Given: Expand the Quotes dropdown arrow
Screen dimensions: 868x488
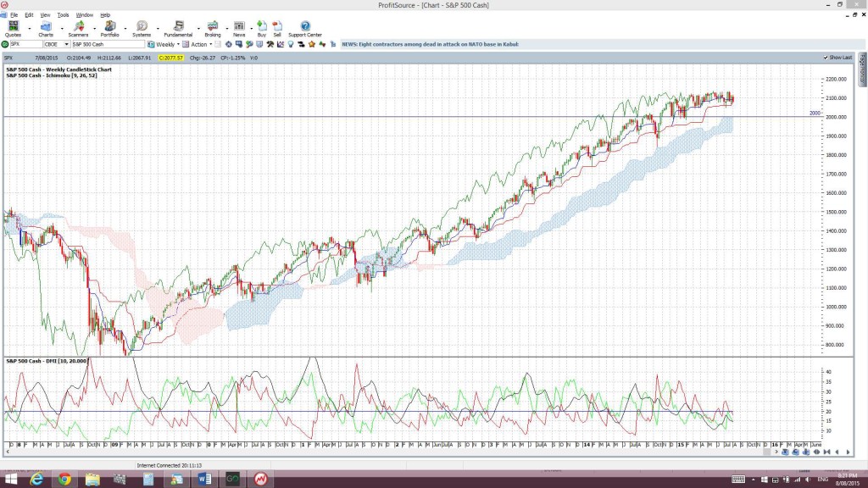Looking at the screenshot, I should click(30, 28).
